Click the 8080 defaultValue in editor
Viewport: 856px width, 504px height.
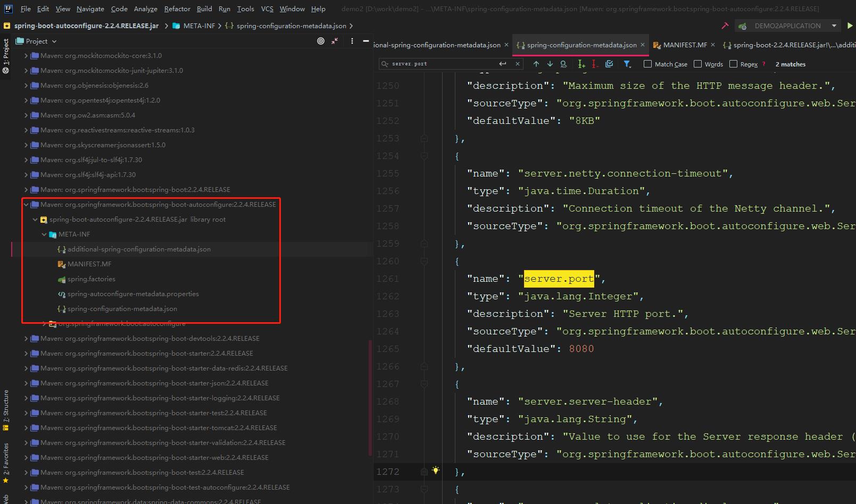click(x=581, y=349)
